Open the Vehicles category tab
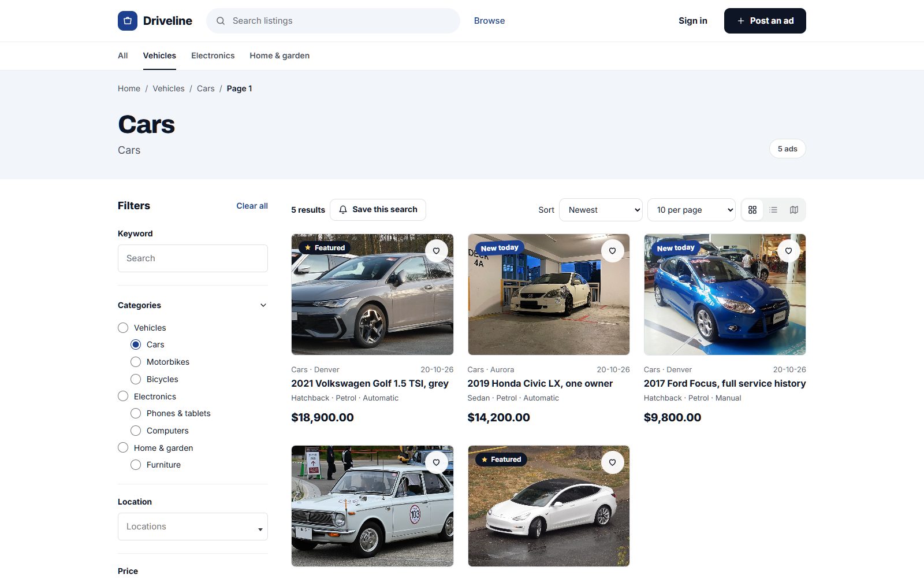This screenshot has width=924, height=578. tap(159, 55)
